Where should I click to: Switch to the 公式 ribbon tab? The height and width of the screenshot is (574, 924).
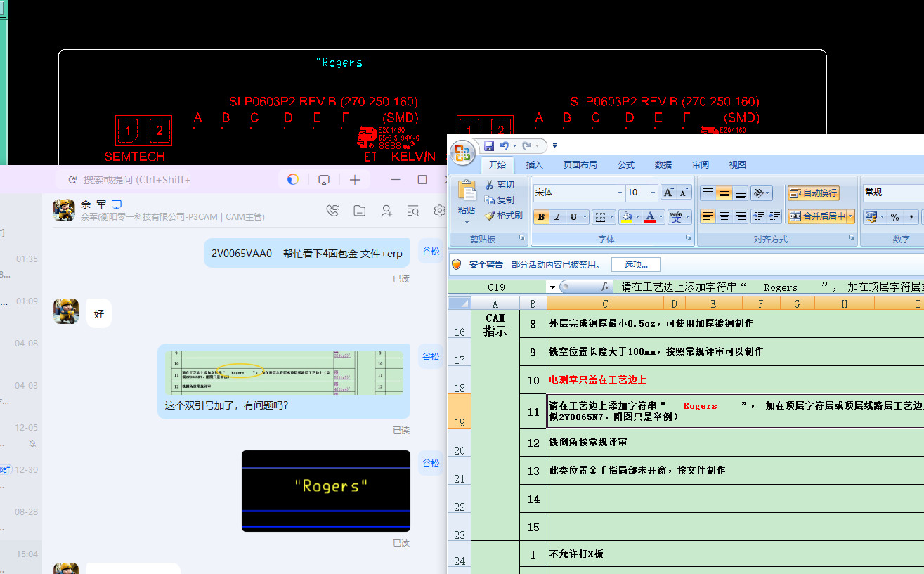pos(626,165)
